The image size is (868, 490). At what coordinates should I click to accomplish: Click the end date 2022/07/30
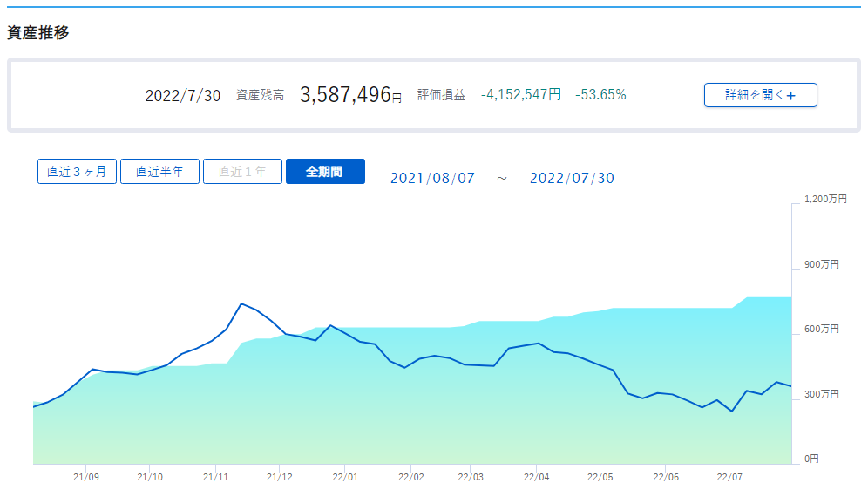pyautogui.click(x=572, y=178)
